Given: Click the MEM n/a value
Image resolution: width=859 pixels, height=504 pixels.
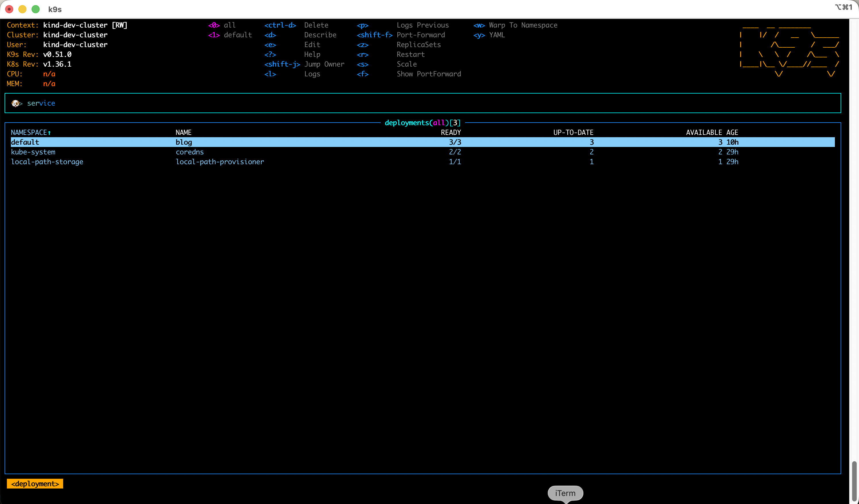Looking at the screenshot, I should point(49,84).
